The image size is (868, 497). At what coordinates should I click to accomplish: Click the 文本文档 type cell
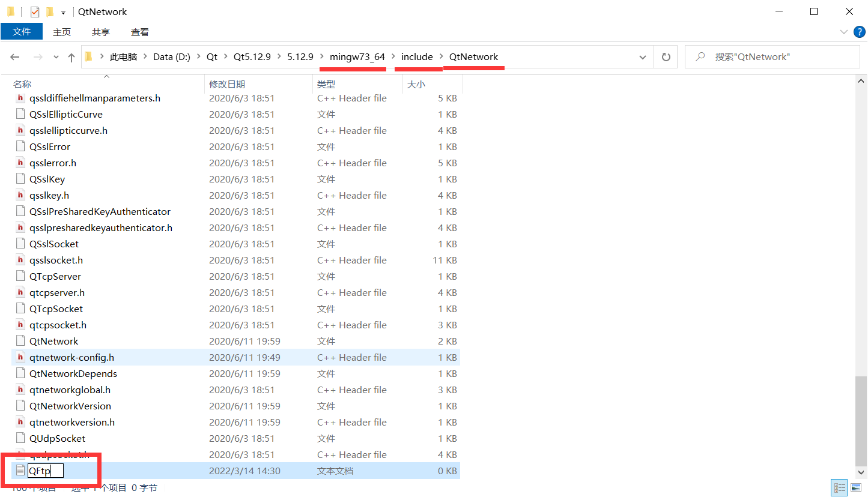coord(335,471)
